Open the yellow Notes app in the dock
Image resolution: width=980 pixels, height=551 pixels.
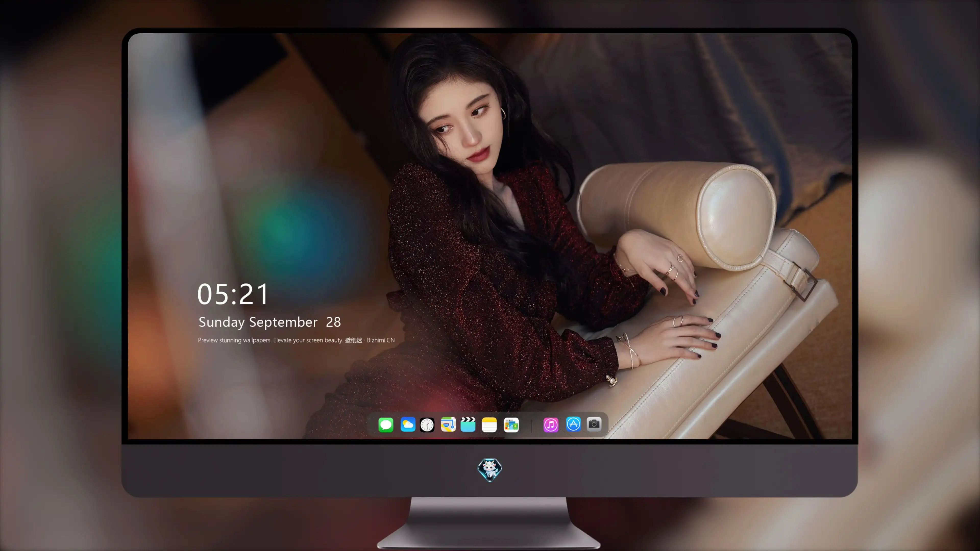pos(489,425)
